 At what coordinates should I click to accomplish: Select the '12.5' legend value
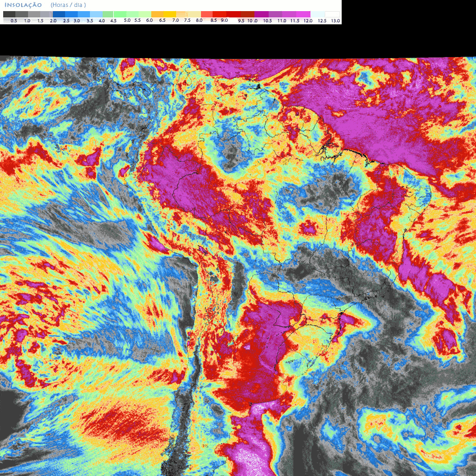[x=323, y=21]
